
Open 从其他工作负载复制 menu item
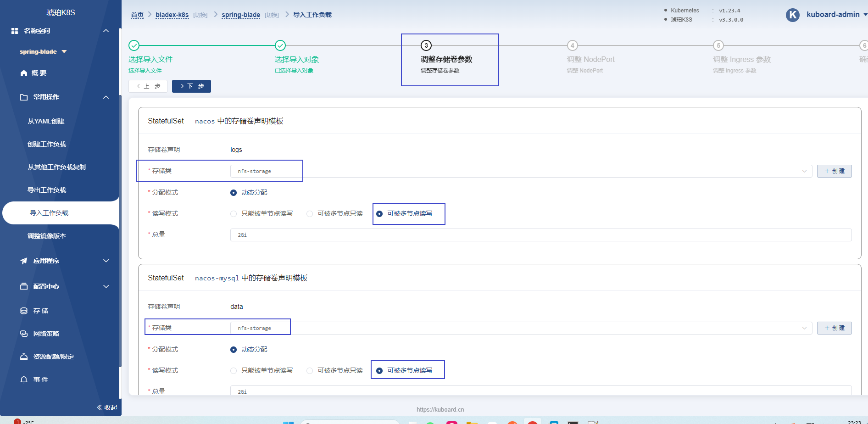point(56,167)
